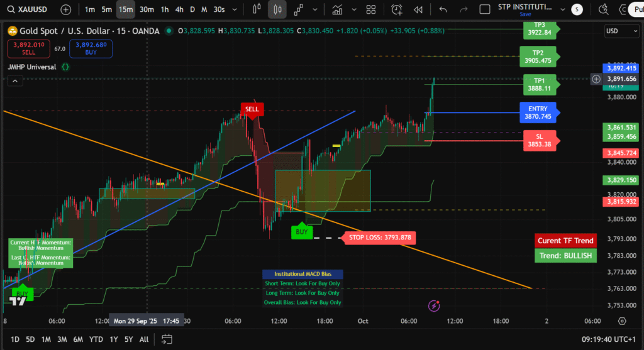The width and height of the screenshot is (644, 350).
Task: Click the undo arrow icon
Action: point(443,9)
